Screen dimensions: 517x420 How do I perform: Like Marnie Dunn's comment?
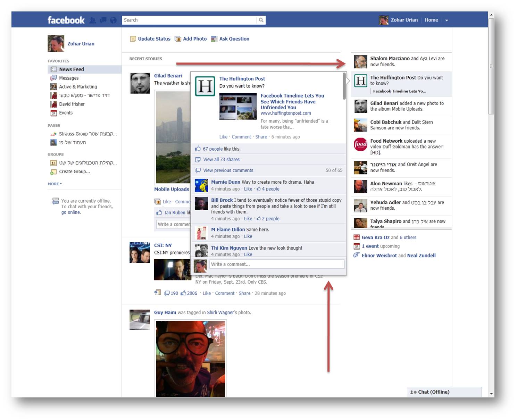[x=248, y=189]
